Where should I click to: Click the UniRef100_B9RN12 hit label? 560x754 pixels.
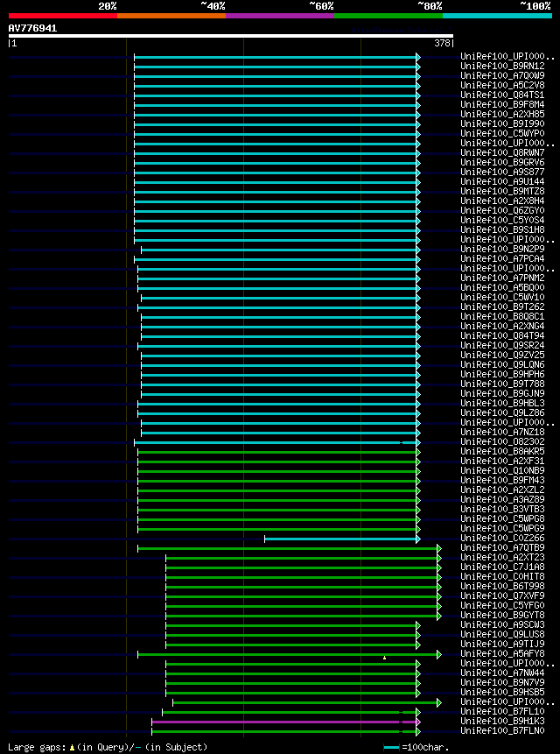502,66
